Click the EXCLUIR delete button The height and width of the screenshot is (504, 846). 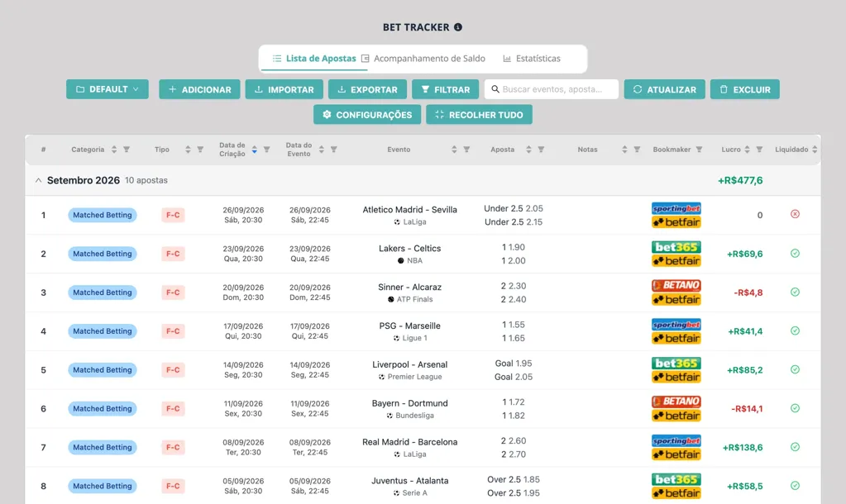tap(745, 89)
